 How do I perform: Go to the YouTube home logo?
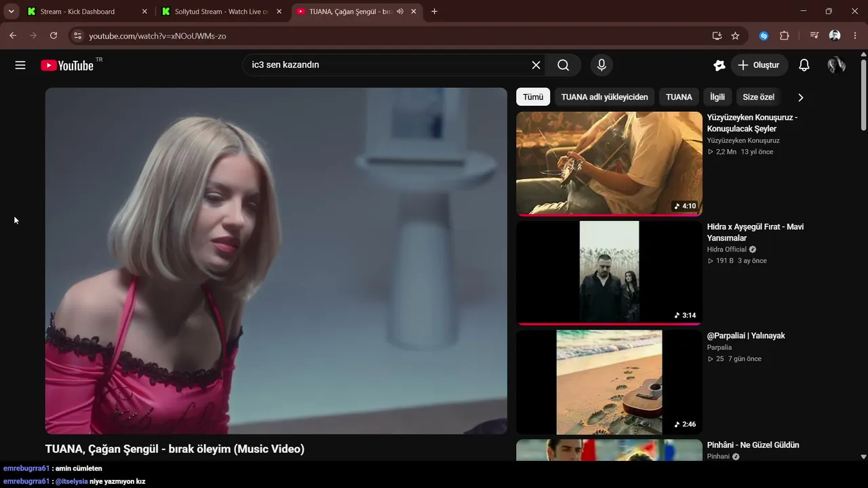(67, 65)
